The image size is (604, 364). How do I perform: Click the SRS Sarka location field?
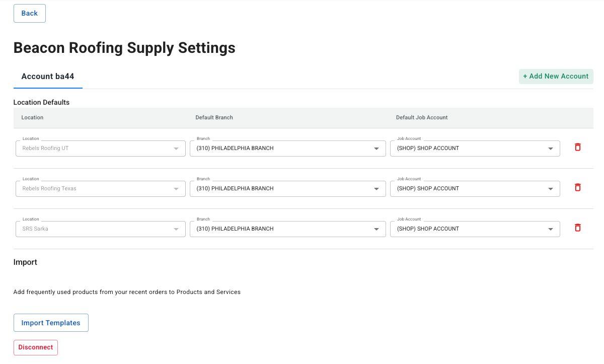(x=100, y=229)
